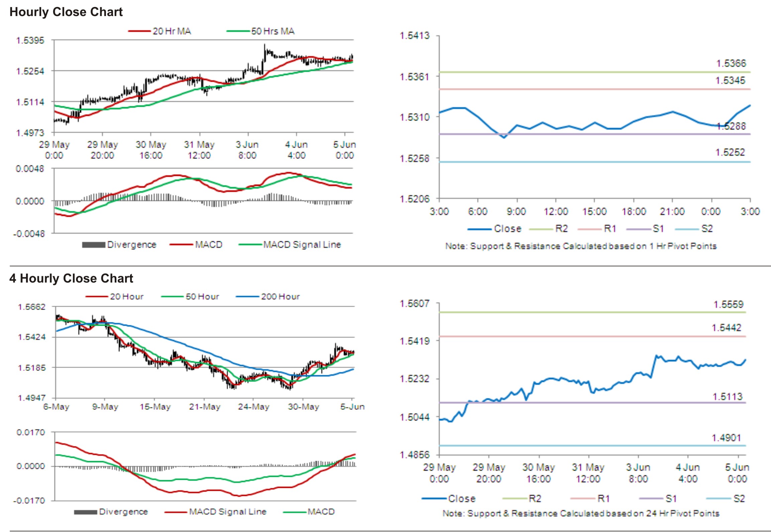The image size is (771, 532).
Task: Click the "0.0170" MACD axis label
Action: (x=31, y=433)
